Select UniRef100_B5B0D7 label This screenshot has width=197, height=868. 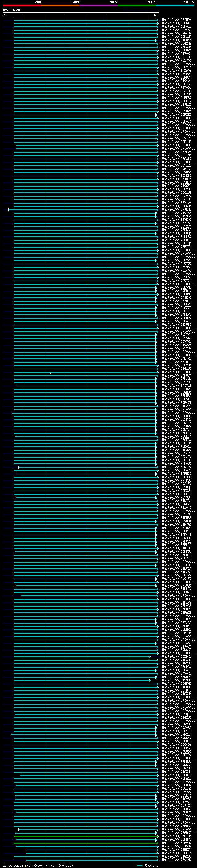pos(176,843)
